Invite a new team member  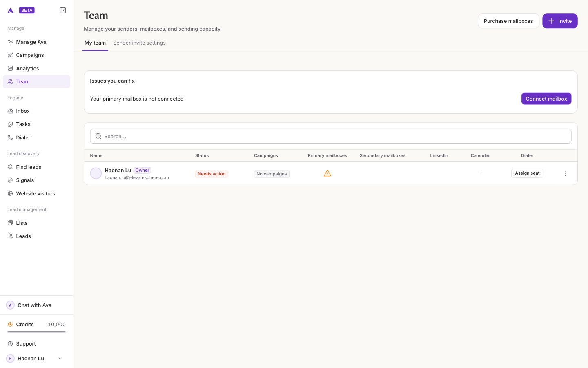(x=560, y=21)
